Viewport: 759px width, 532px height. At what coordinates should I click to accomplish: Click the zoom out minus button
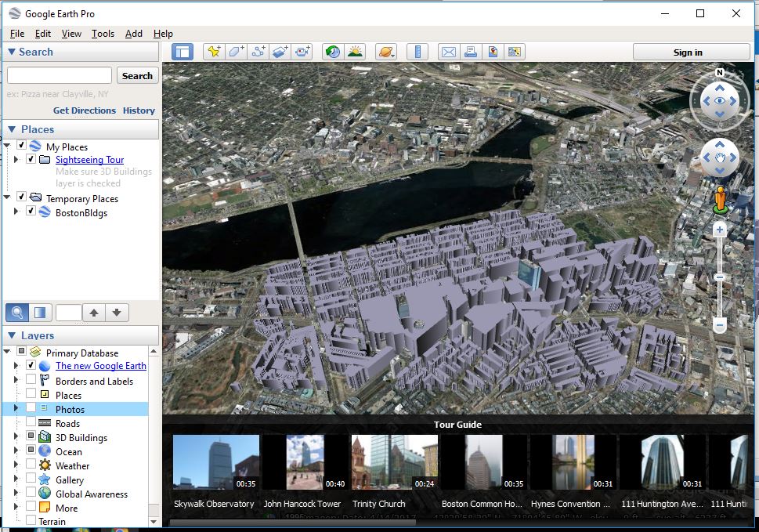click(720, 325)
